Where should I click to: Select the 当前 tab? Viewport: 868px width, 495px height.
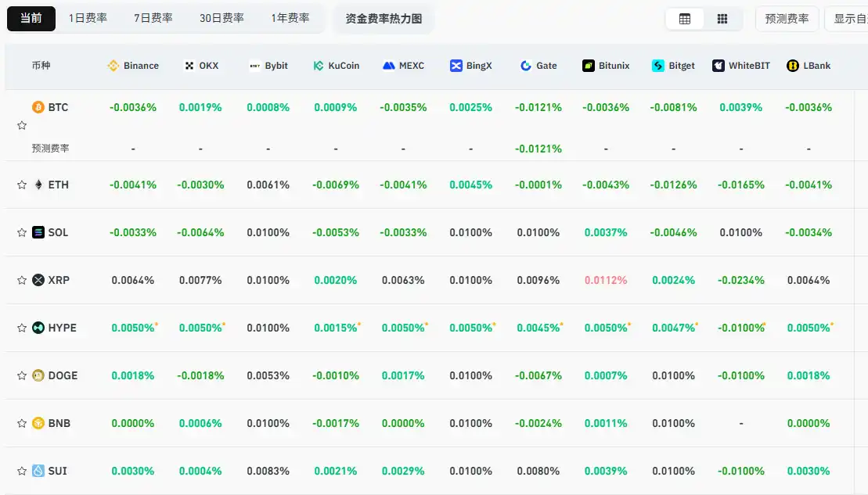[31, 18]
